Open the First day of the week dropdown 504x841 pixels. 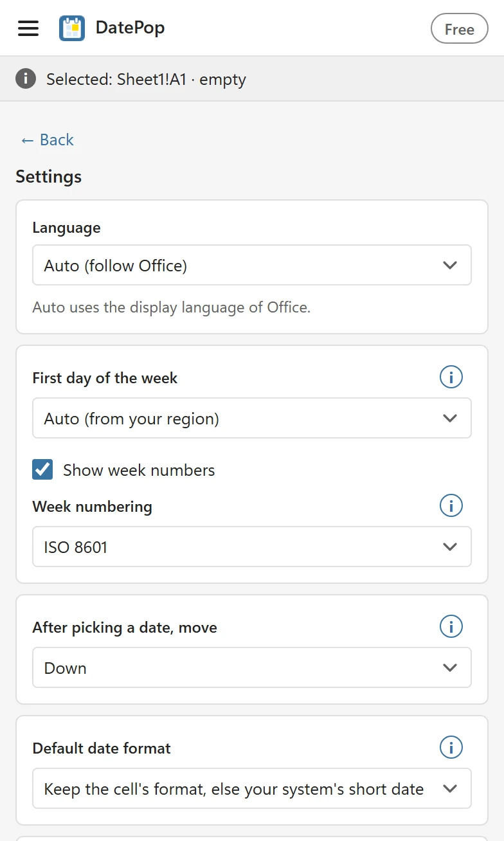tap(252, 418)
